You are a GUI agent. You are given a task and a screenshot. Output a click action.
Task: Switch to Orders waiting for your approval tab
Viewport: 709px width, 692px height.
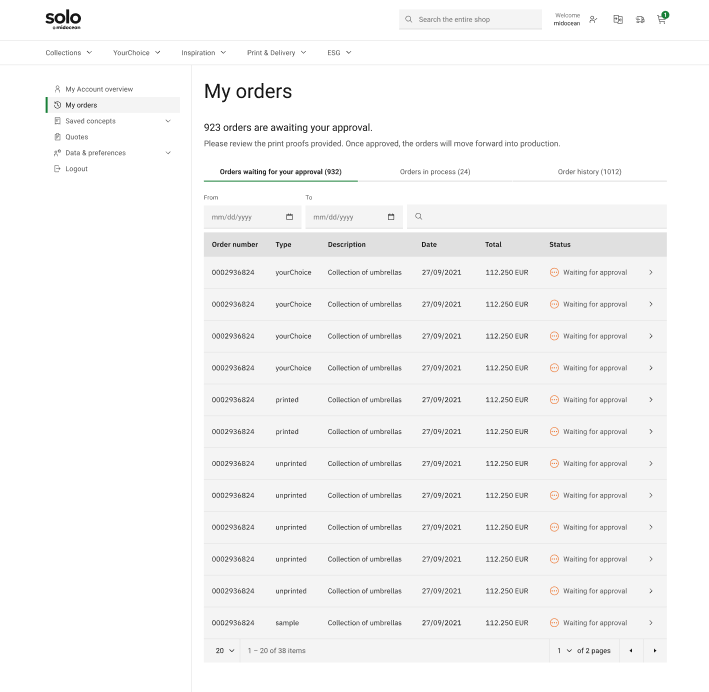(x=280, y=172)
